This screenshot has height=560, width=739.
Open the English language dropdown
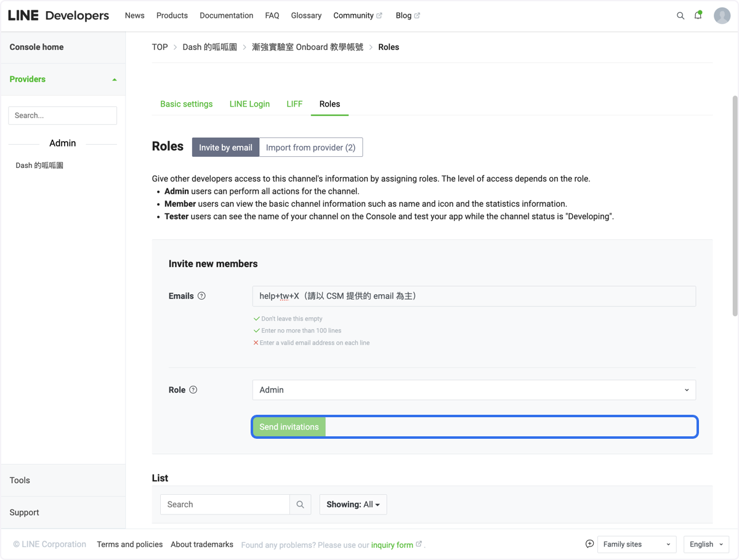[706, 544]
